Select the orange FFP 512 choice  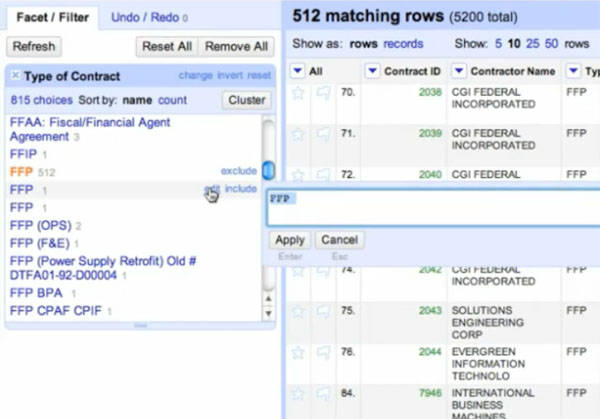[x=21, y=172]
